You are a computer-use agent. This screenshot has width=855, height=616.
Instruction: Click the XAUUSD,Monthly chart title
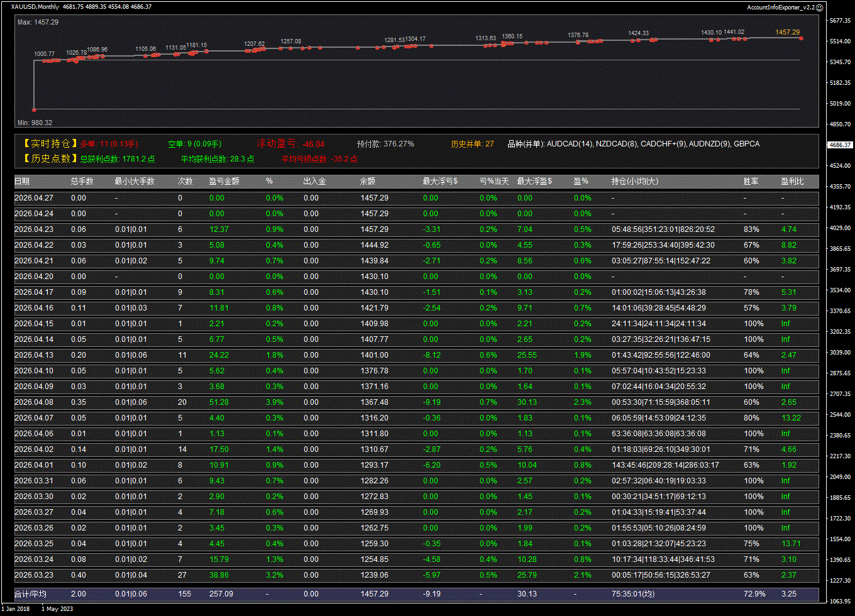35,7
